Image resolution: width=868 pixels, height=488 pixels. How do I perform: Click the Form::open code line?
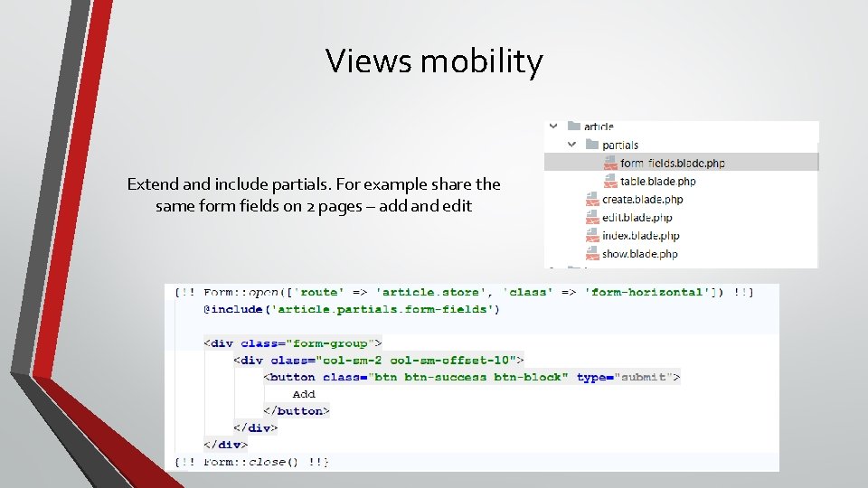point(464,292)
